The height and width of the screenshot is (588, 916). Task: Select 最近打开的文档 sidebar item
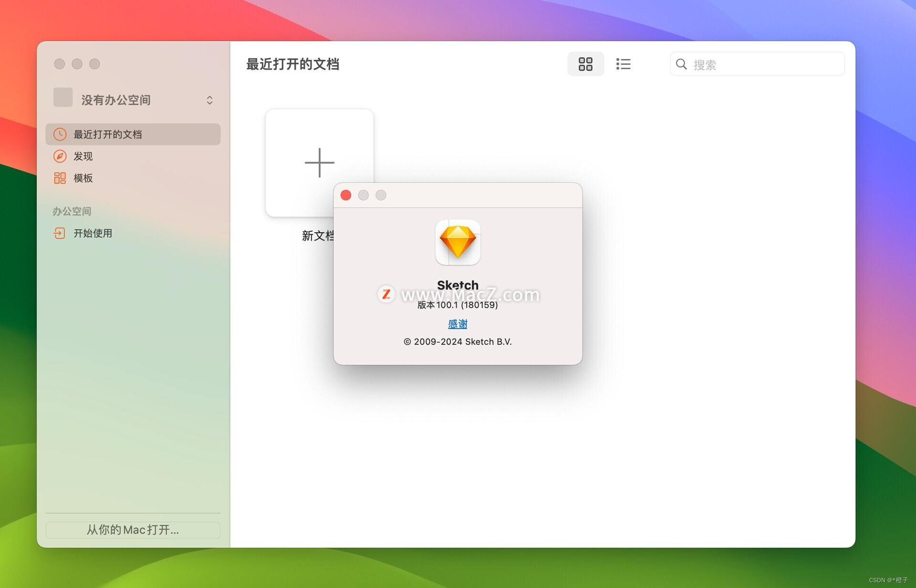coord(132,134)
